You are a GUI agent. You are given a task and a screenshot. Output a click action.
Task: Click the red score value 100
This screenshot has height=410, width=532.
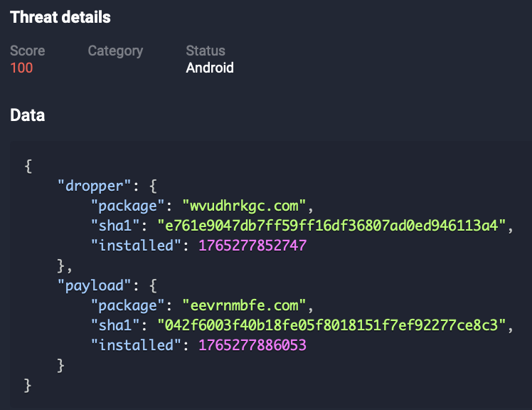coord(21,68)
